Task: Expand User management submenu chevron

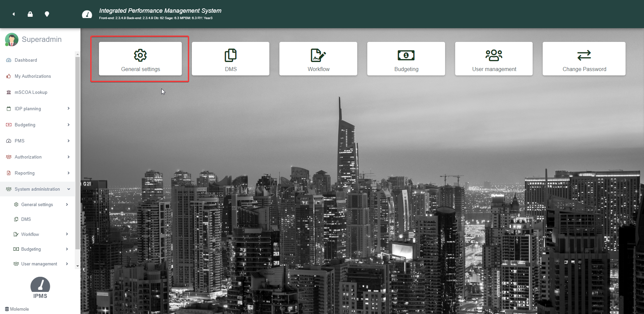Action: (x=67, y=264)
